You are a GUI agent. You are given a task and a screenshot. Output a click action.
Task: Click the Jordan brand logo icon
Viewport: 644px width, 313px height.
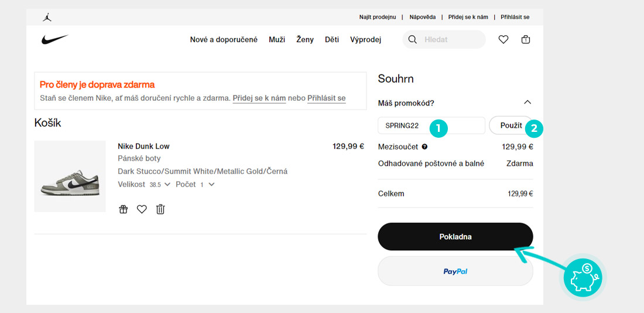[47, 17]
